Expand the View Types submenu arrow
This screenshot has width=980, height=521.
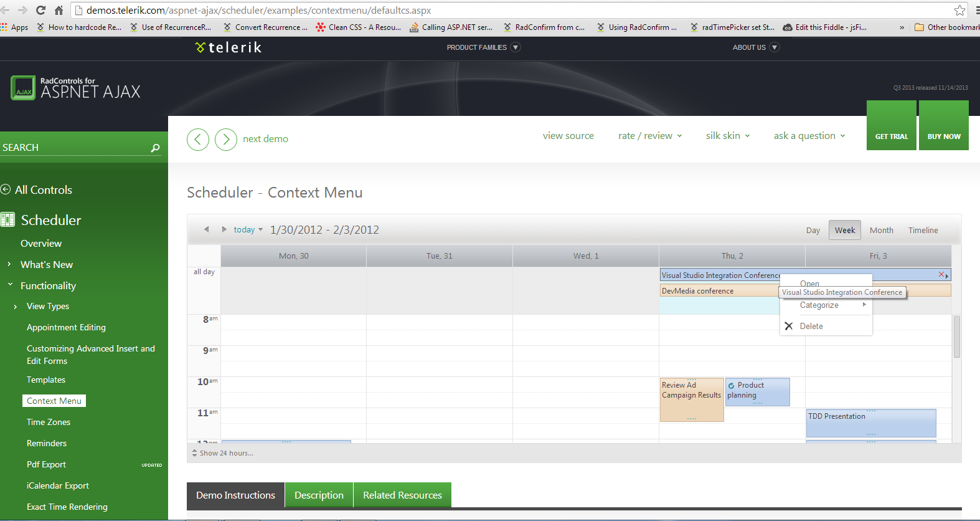(x=15, y=307)
